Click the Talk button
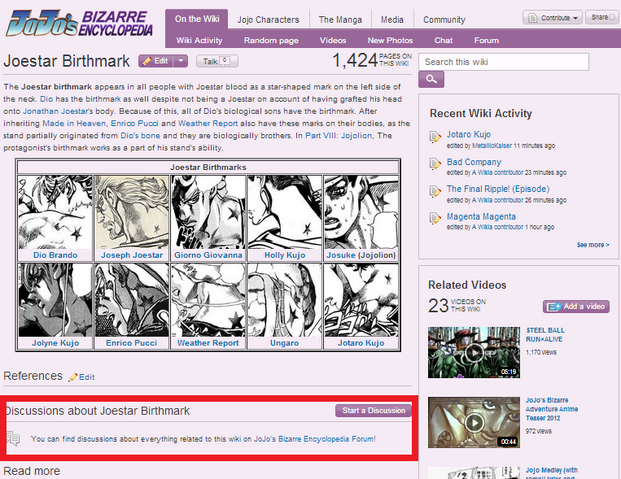 217,61
